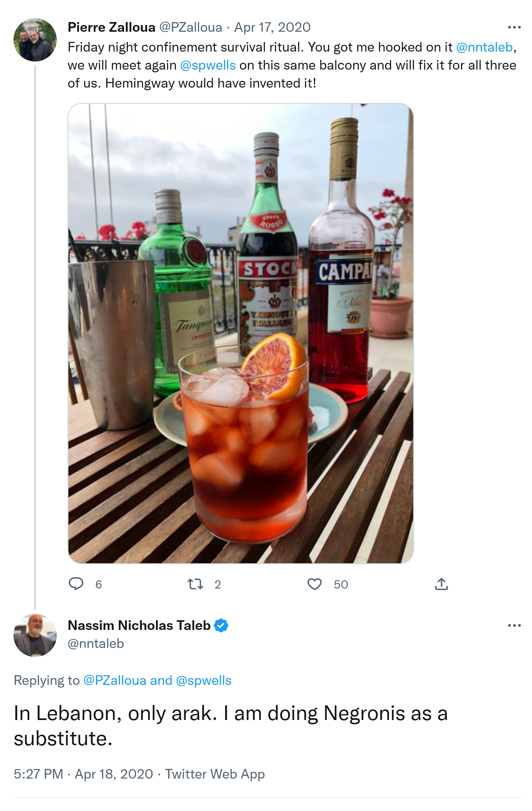The image size is (532, 811).
Task: Like Pierre Zalloua's tweet with the heart icon
Action: click(314, 584)
